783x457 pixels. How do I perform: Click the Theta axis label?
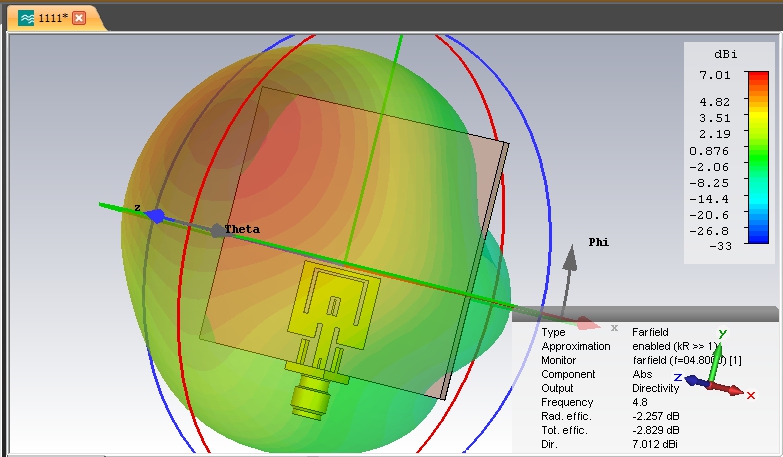(242, 229)
